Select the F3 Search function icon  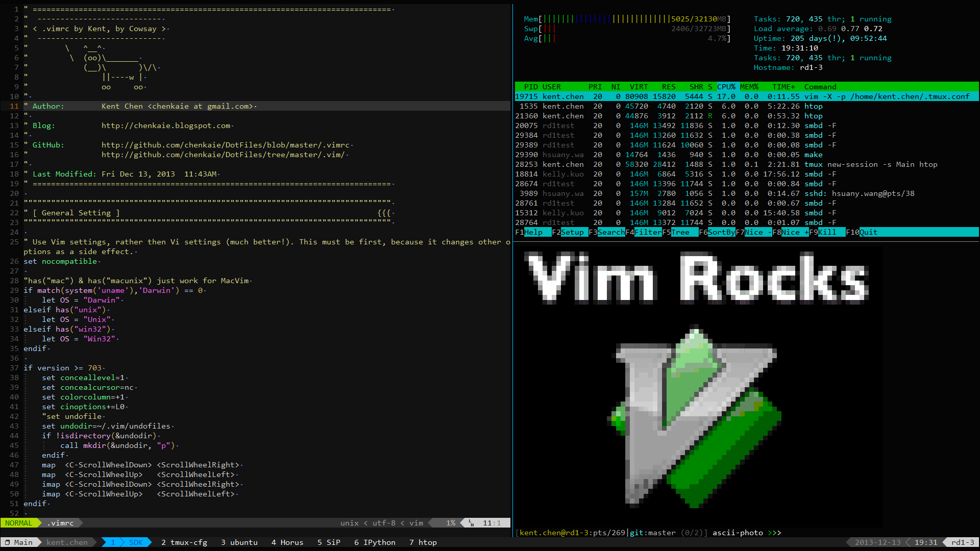[609, 232]
